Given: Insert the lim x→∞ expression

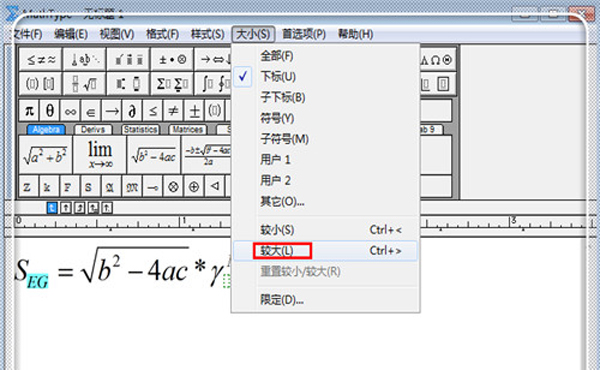Looking at the screenshot, I should (x=100, y=155).
